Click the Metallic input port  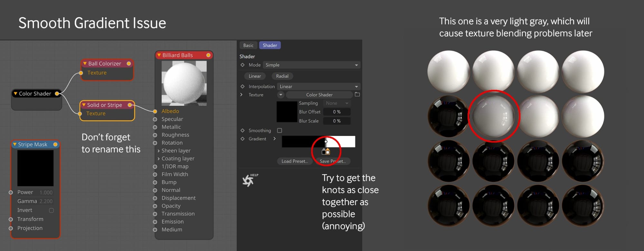coord(155,127)
